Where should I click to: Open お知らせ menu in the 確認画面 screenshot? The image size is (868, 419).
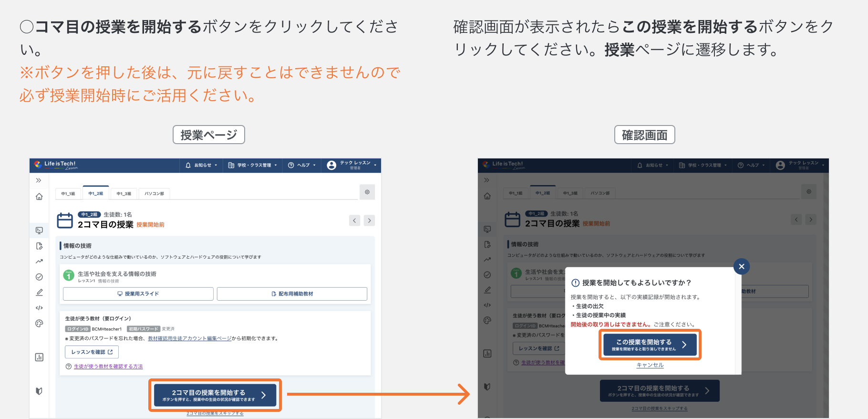coord(652,165)
